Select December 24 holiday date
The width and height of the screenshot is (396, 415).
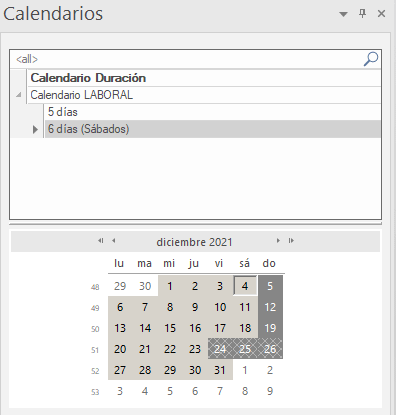220,349
